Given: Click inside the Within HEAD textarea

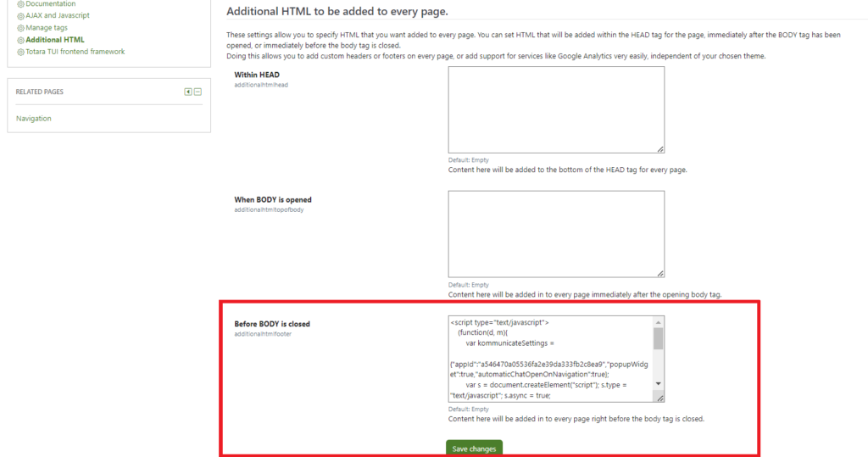Looking at the screenshot, I should click(556, 109).
